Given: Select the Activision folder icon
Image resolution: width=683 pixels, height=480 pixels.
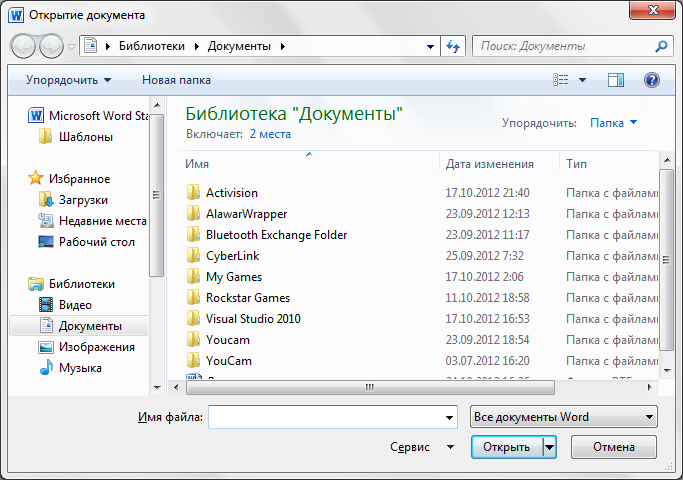Looking at the screenshot, I should click(193, 193).
